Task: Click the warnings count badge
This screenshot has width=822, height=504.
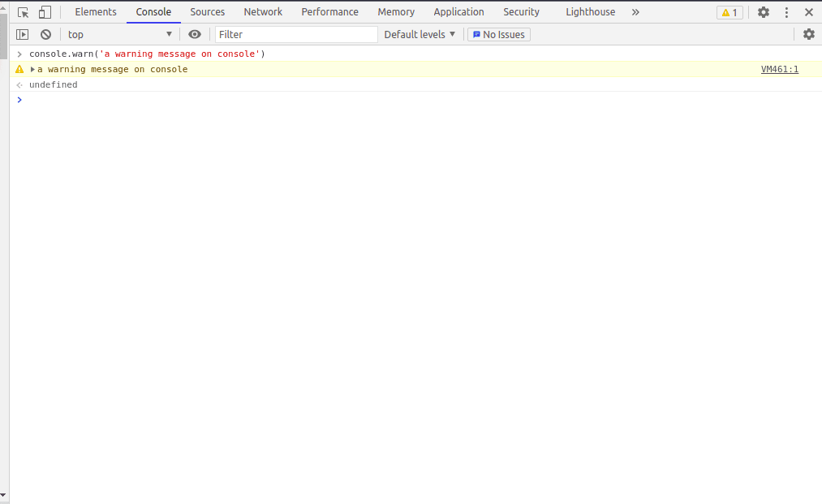Action: pyautogui.click(x=729, y=13)
